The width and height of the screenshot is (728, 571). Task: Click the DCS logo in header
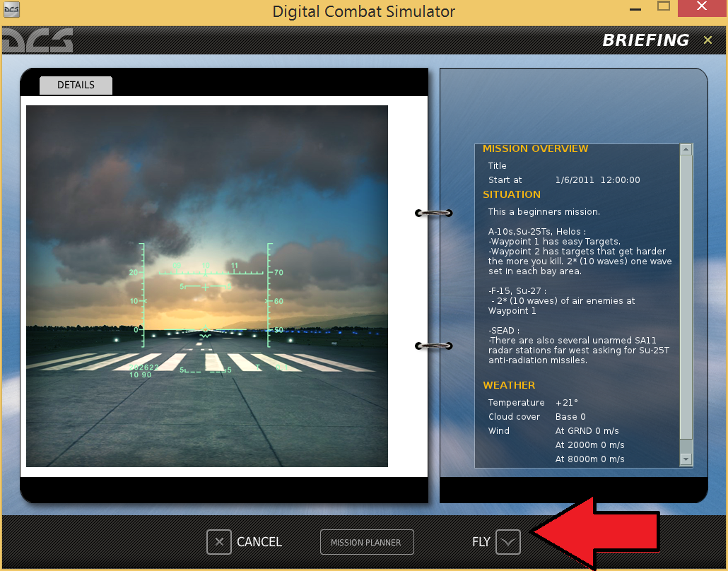coord(37,40)
